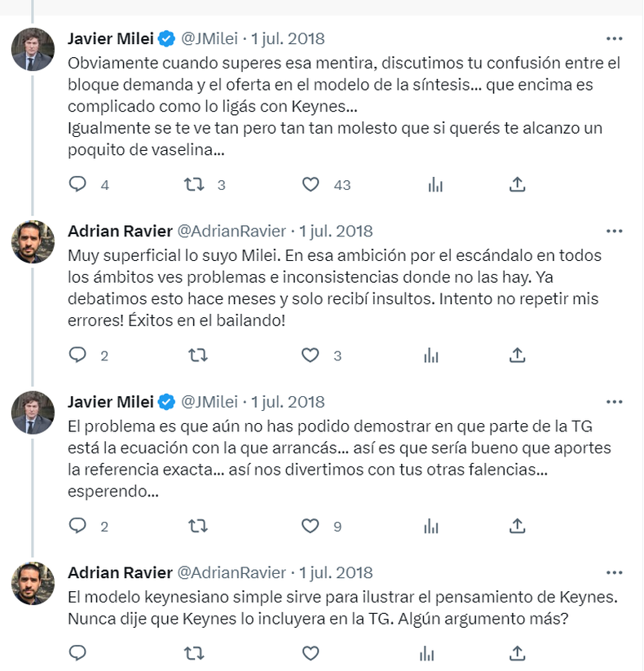View analytics of Milei's first tweet
Image resolution: width=644 pixels, height=671 pixels.
pyautogui.click(x=434, y=184)
